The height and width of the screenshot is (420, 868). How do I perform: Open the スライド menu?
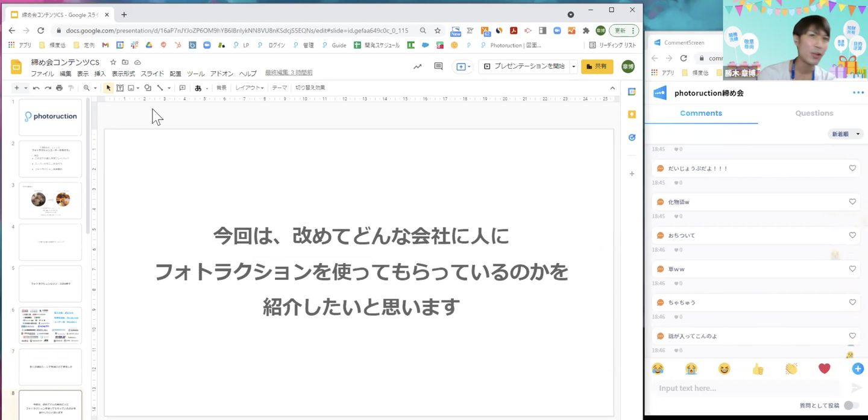pyautogui.click(x=152, y=74)
